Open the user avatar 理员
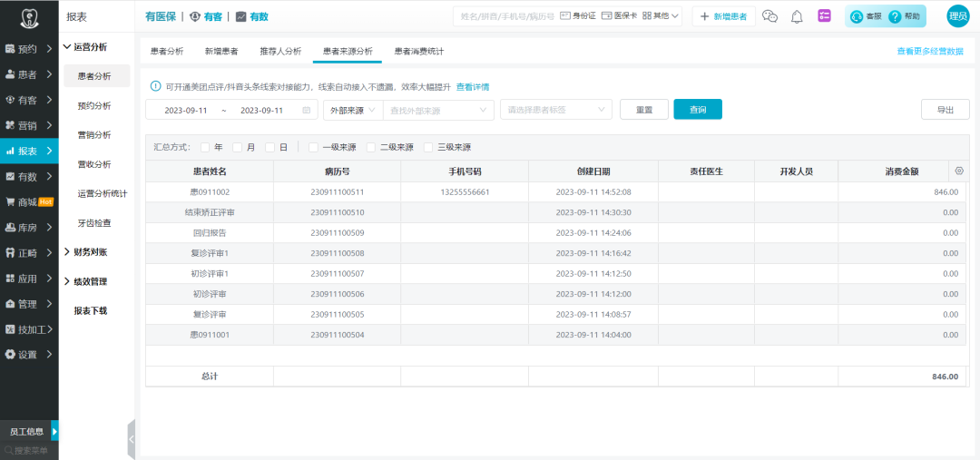 point(957,17)
